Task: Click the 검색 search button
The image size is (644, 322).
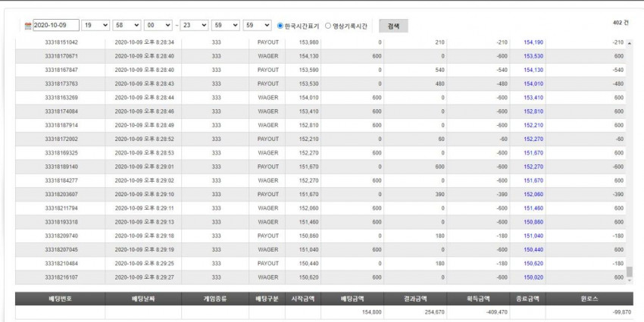Action: (393, 26)
